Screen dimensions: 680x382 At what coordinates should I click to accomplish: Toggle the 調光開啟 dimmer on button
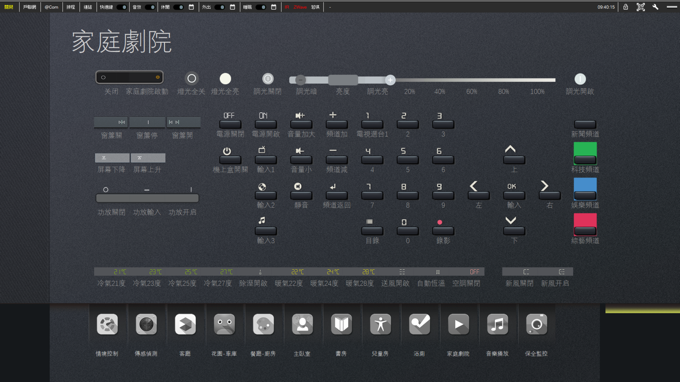tap(580, 79)
